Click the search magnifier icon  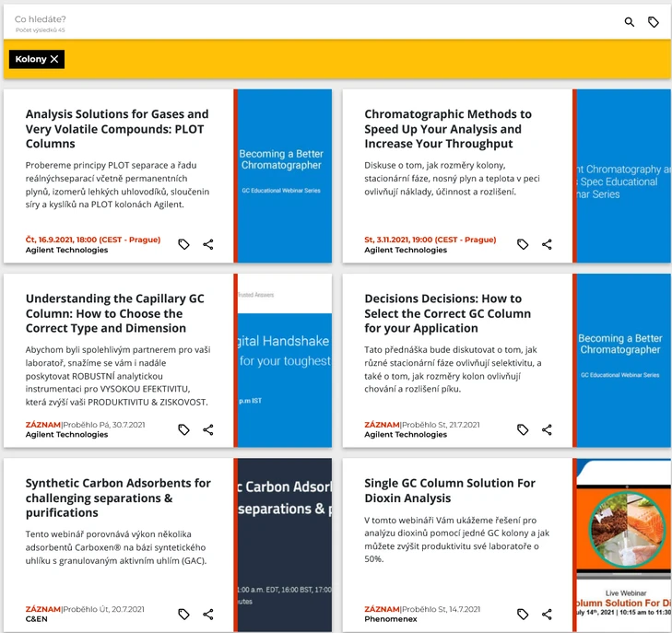pyautogui.click(x=630, y=22)
